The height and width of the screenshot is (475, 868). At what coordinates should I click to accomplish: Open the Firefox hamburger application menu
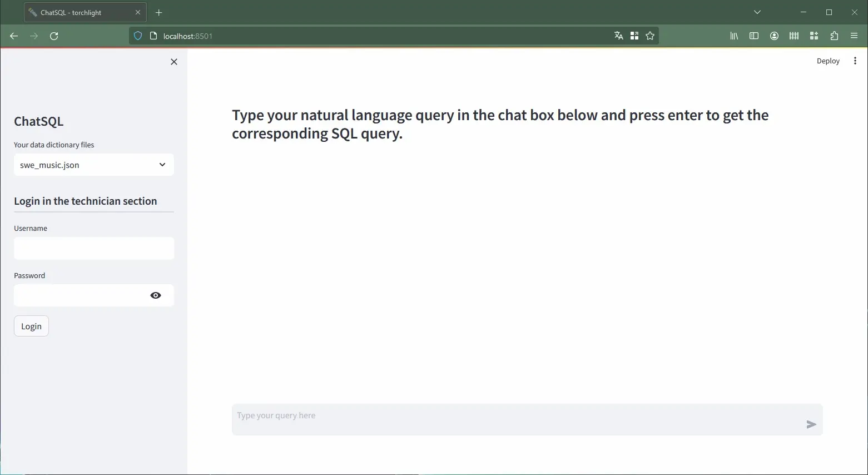click(854, 36)
